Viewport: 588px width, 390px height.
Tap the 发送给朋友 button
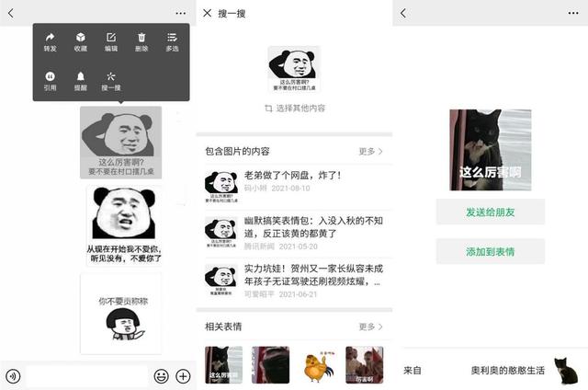pyautogui.click(x=491, y=212)
